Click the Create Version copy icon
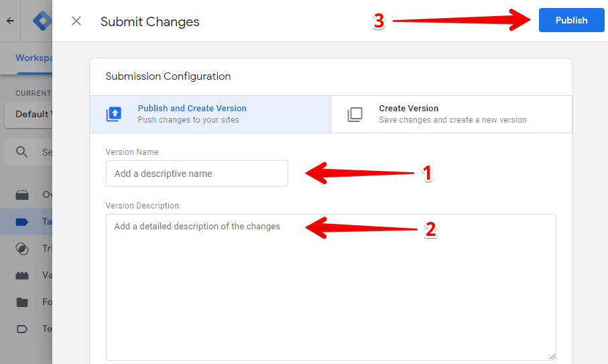 coord(355,115)
